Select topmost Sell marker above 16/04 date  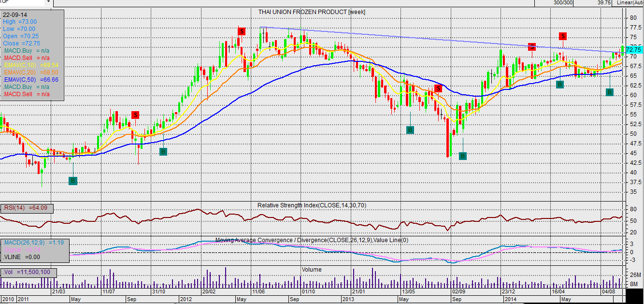[563, 36]
